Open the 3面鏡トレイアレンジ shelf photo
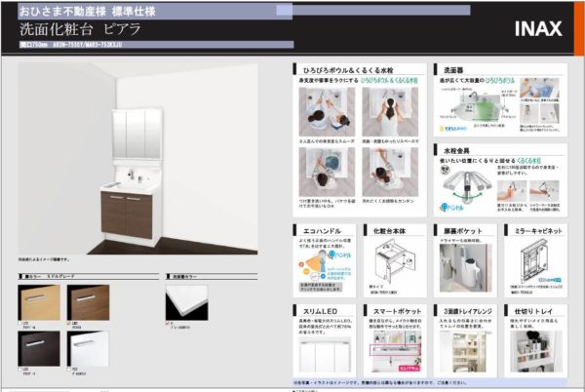This screenshot has height=392, width=585. 465,352
